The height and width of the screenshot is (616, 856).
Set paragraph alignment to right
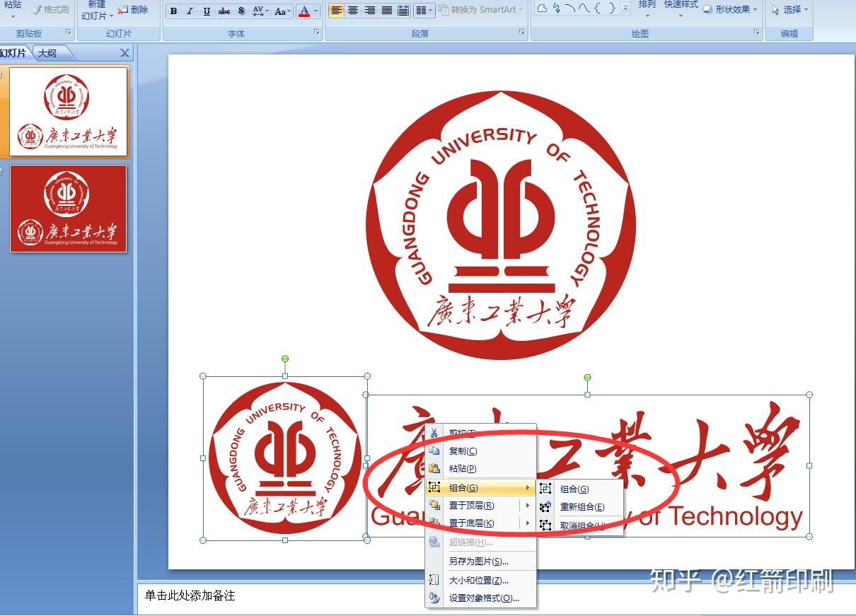click(370, 11)
